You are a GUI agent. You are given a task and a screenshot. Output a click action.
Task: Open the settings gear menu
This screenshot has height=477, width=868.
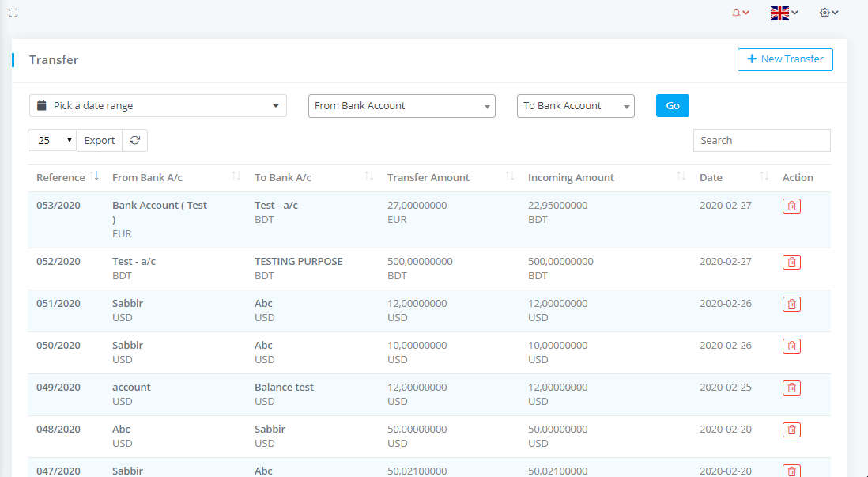click(828, 13)
